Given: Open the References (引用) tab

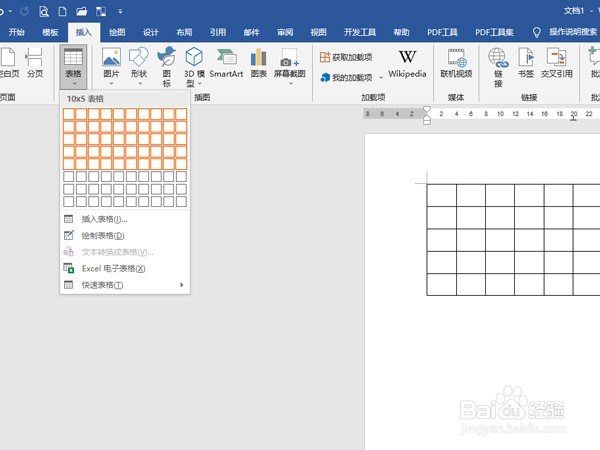Looking at the screenshot, I should click(218, 32).
